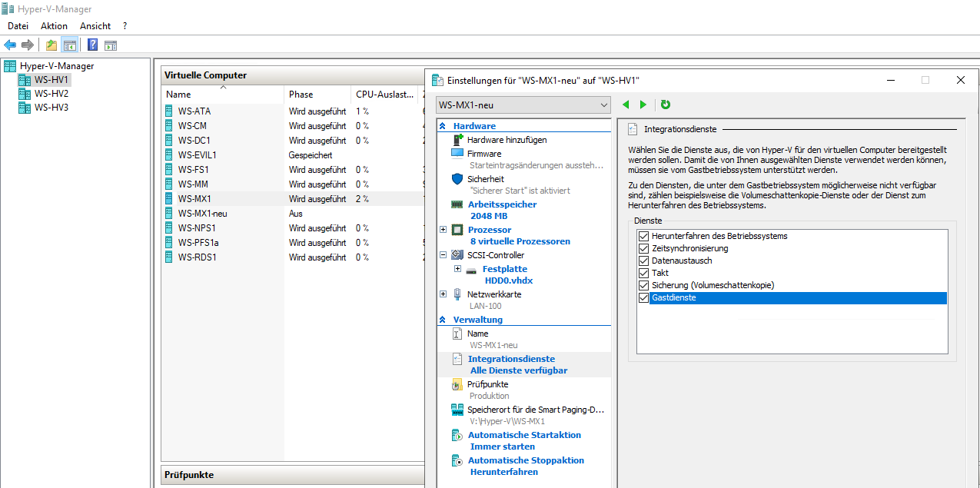The image size is (980, 488).
Task: Uncheck Datenaustausch service
Action: point(643,261)
